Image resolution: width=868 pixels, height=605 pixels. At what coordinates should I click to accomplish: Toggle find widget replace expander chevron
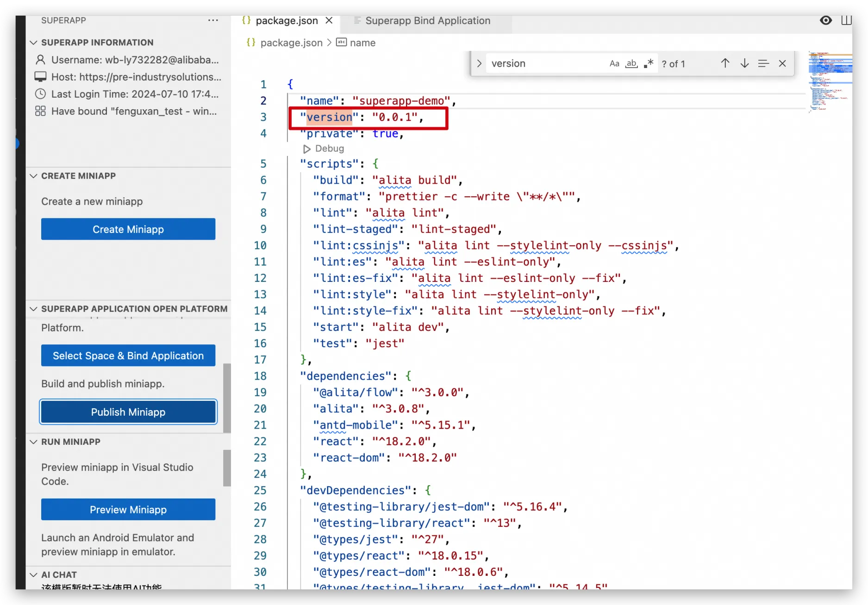479,63
